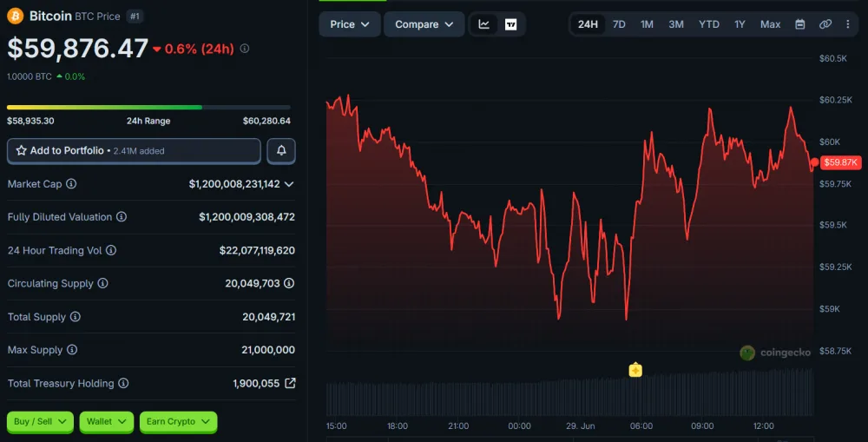The width and height of the screenshot is (868, 442).
Task: Click the $22,077,119,620 trading volume value
Action: [257, 250]
